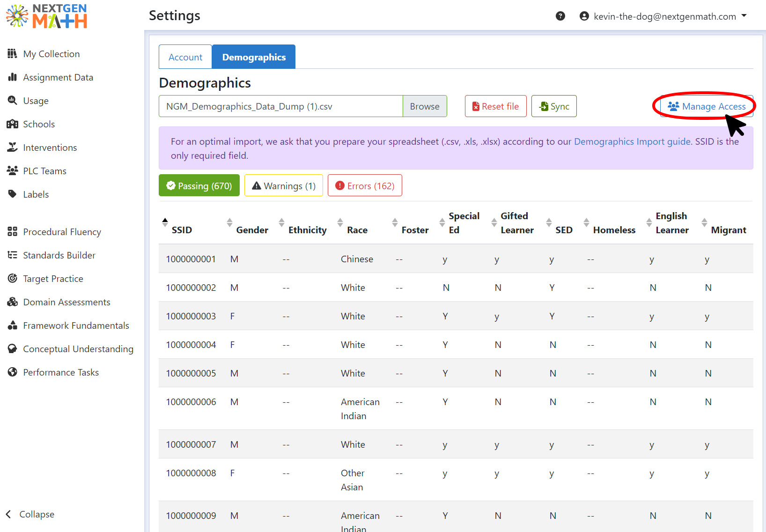Click the Domain Assessments cubes icon
Screen dimensions: 766x532
12,302
